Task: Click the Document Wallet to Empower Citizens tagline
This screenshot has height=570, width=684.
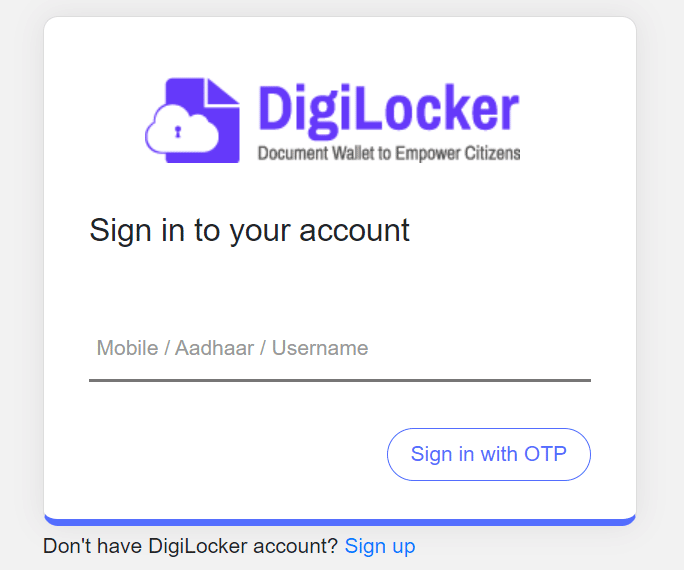Action: 388,154
